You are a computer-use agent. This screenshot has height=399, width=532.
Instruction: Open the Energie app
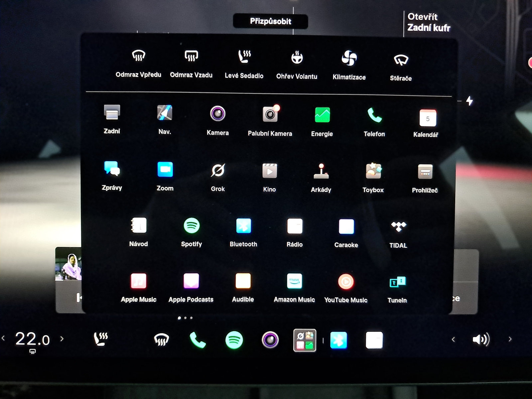[322, 122]
